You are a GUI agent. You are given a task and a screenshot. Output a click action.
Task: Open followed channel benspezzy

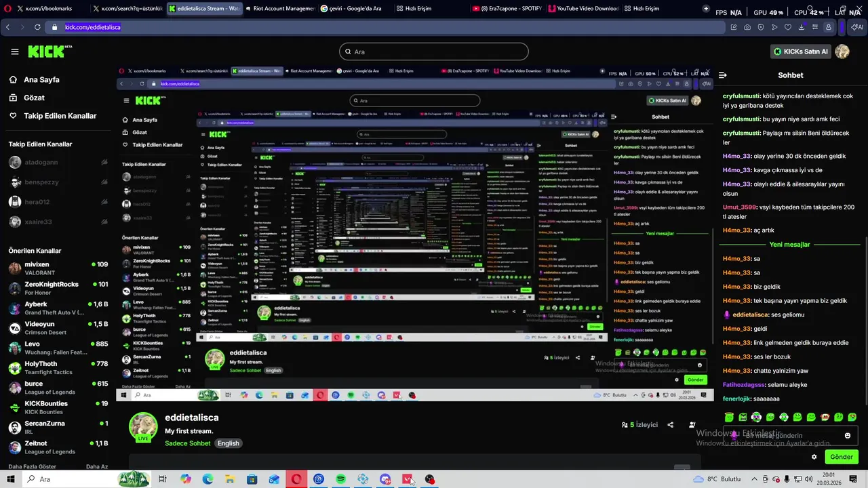pyautogui.click(x=58, y=182)
